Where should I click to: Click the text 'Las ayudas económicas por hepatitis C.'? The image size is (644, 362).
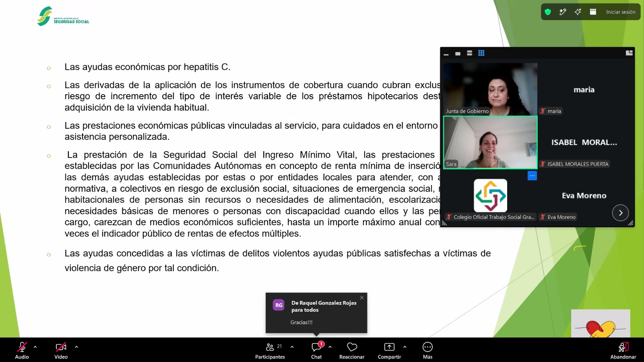click(x=148, y=67)
